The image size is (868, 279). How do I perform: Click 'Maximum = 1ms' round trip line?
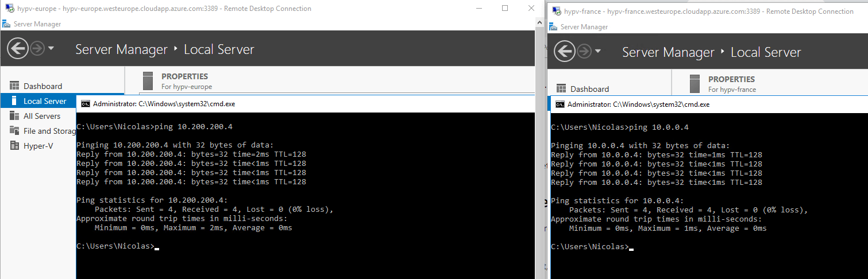coord(668,228)
